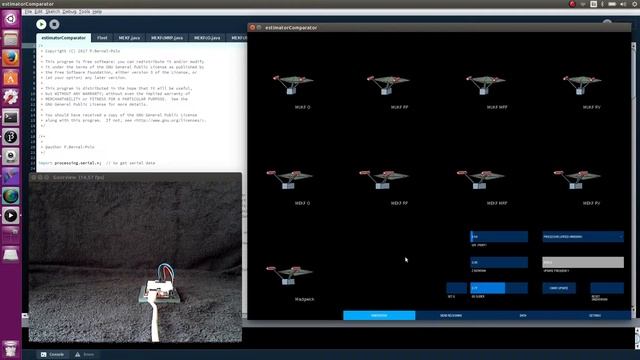This screenshot has width=640, height=360.
Task: Open the media player dock icon
Action: tap(11, 216)
